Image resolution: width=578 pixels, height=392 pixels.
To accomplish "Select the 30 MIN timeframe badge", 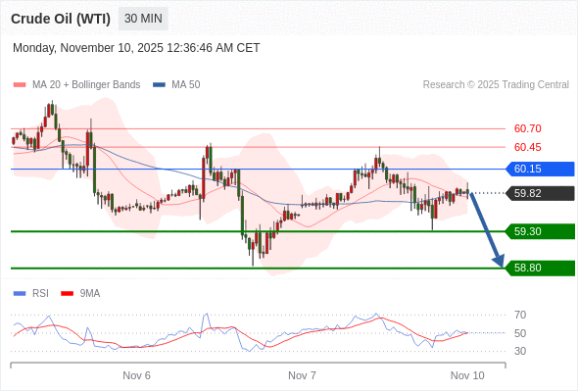I will pos(143,19).
